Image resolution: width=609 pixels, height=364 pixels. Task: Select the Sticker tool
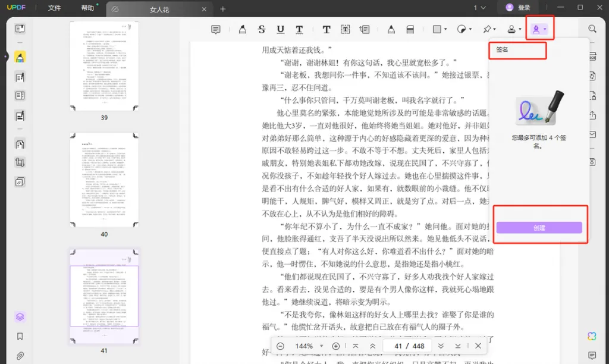click(462, 29)
